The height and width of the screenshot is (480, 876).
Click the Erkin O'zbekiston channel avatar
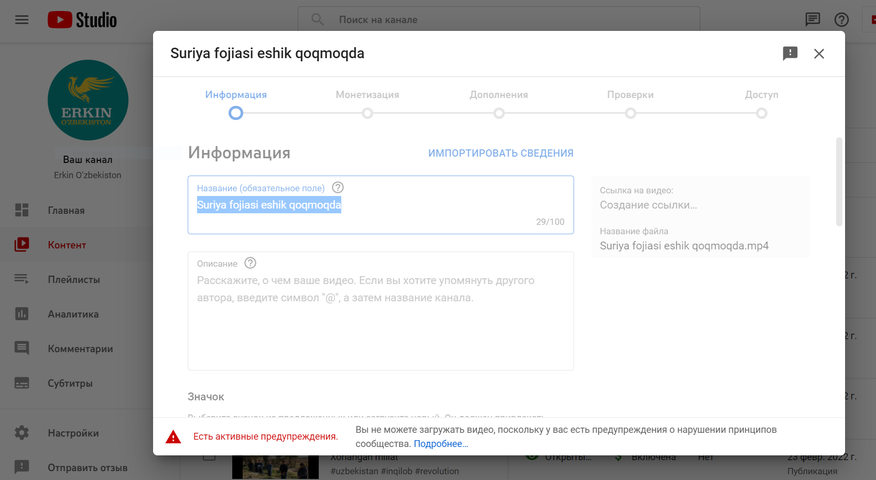pyautogui.click(x=88, y=100)
